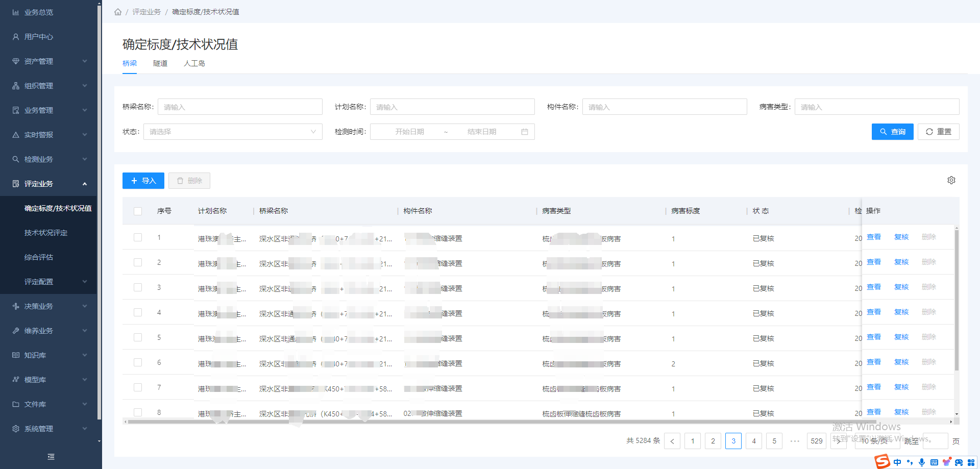Click the 用户中心 user icon
The height and width of the screenshot is (469, 980).
16,37
